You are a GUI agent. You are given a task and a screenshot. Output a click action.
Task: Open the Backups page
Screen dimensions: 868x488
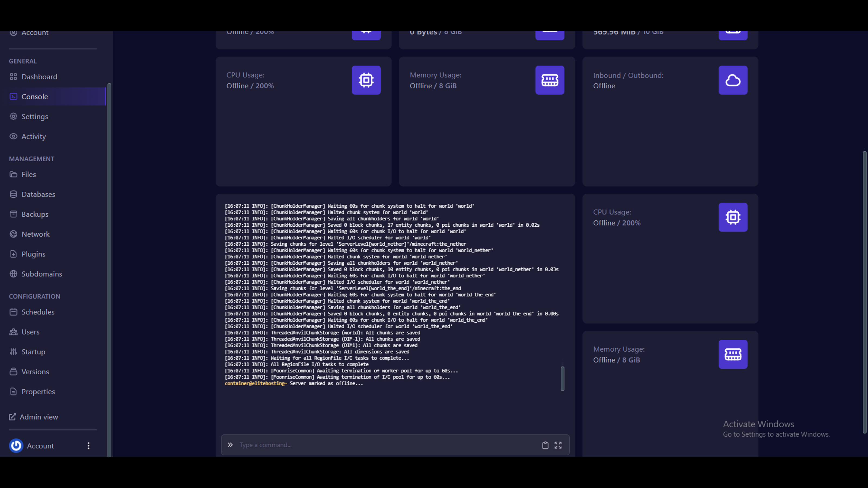pyautogui.click(x=35, y=214)
